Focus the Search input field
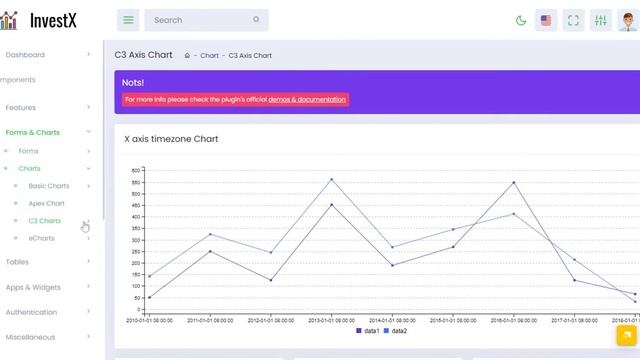Image resolution: width=640 pixels, height=360 pixels. tap(206, 20)
